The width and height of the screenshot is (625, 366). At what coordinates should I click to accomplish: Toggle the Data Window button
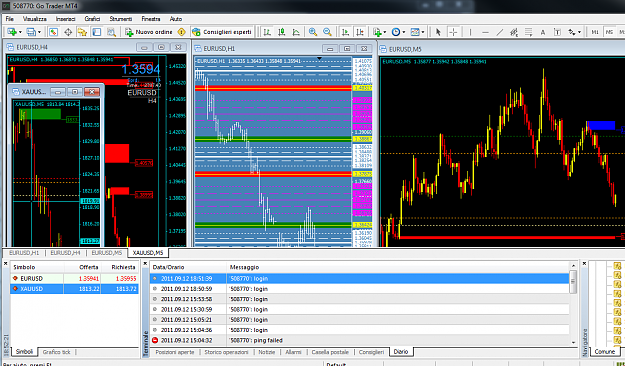coord(68,32)
